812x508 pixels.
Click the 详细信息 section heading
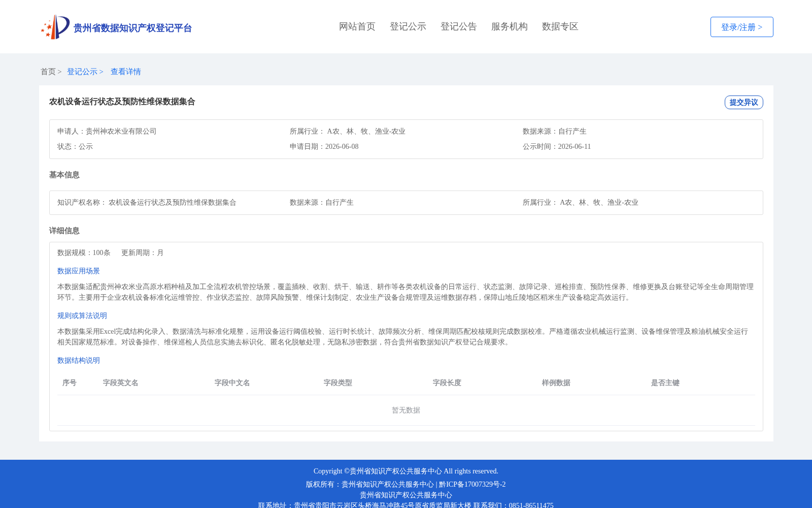click(64, 231)
